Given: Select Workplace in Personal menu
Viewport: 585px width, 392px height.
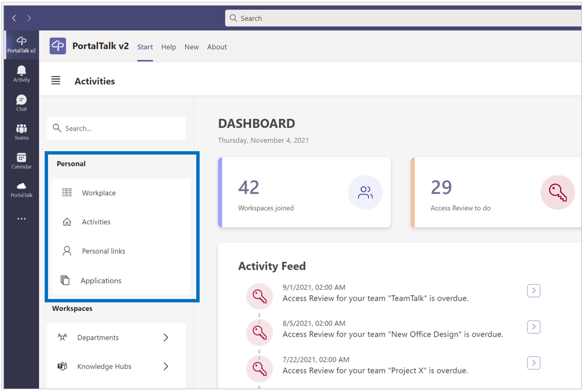Looking at the screenshot, I should coord(121,193).
